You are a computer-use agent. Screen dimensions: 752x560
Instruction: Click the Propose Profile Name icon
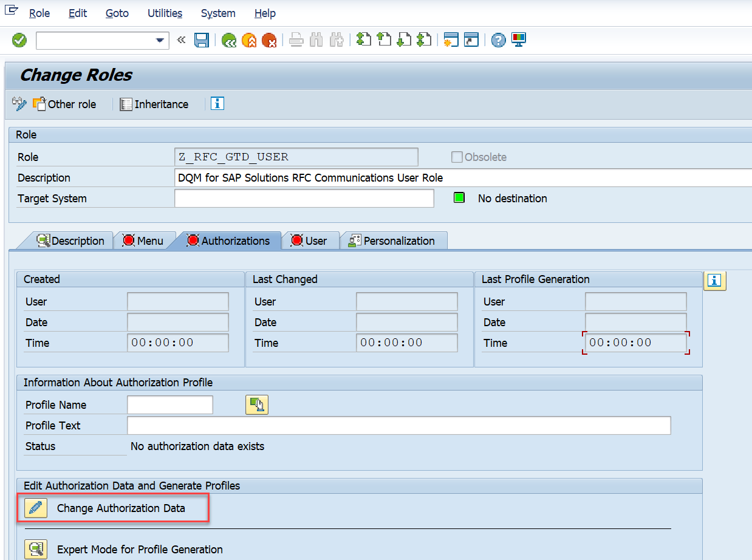pos(257,405)
